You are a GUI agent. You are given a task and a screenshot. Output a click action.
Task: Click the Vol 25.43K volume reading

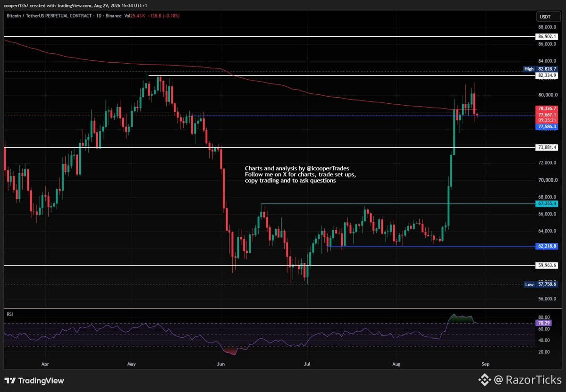coord(134,16)
